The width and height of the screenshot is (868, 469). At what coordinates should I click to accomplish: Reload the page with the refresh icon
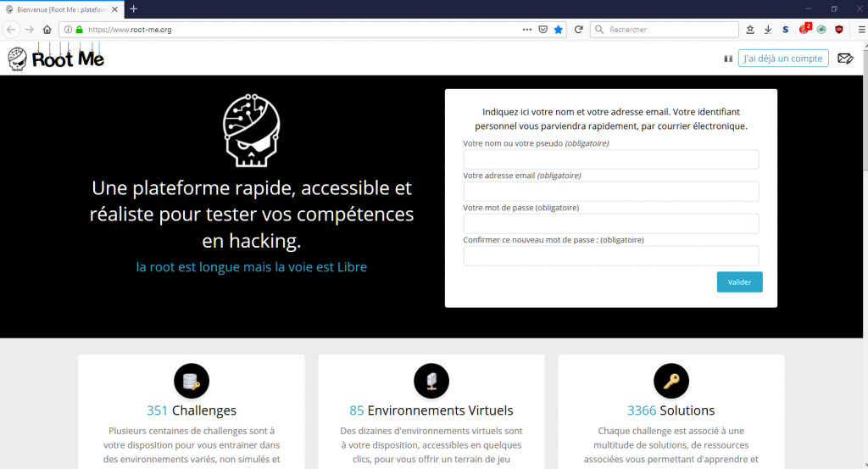point(579,29)
